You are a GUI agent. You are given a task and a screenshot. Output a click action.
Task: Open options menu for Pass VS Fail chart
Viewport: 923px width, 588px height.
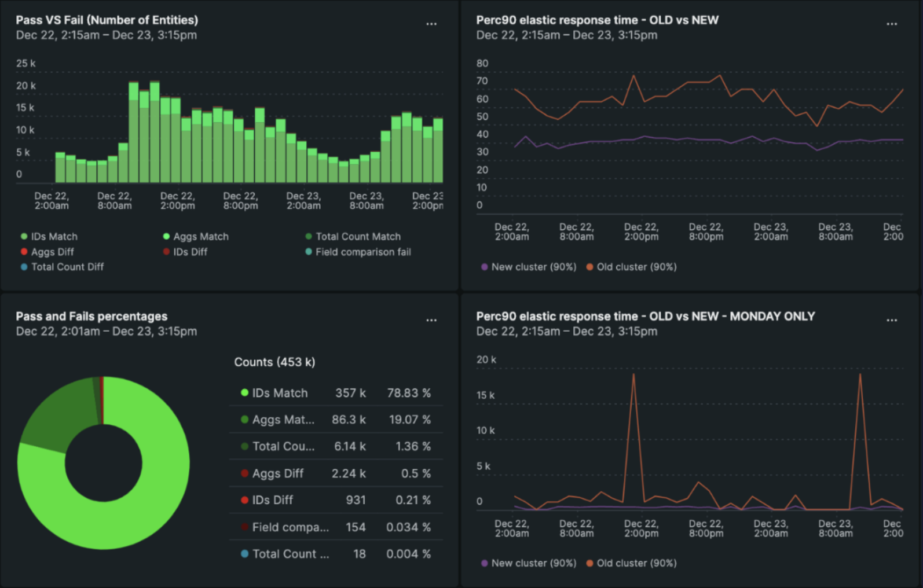[431, 24]
